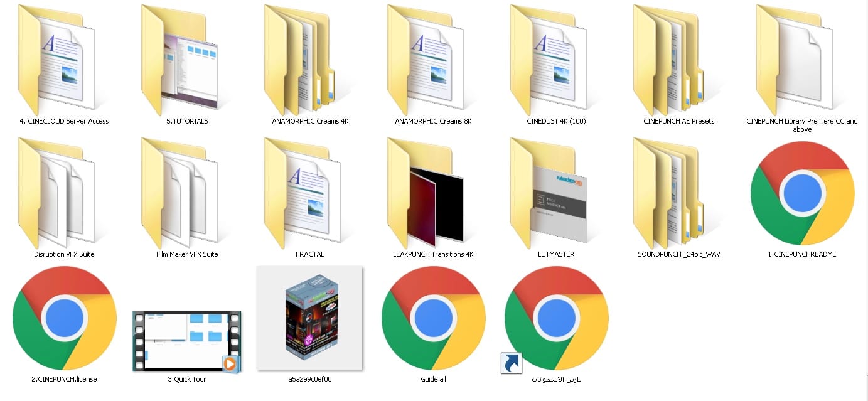The height and width of the screenshot is (401, 868).
Task: Click the "a5a2e9c0ef00" file name
Action: coord(310,379)
